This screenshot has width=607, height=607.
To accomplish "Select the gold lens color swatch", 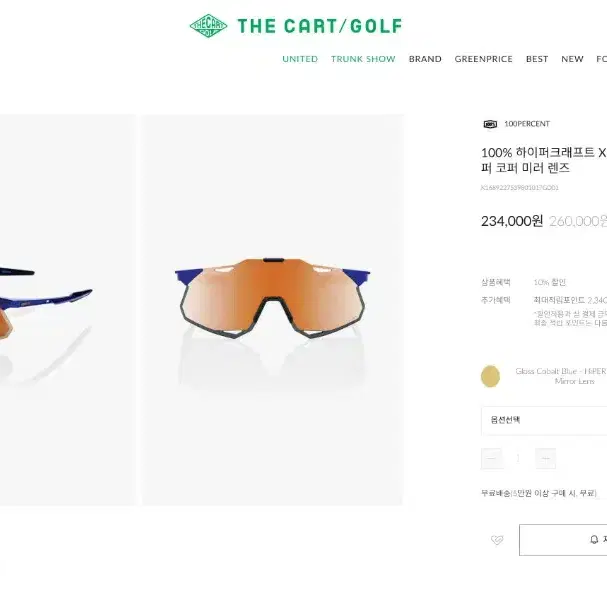I will click(490, 376).
